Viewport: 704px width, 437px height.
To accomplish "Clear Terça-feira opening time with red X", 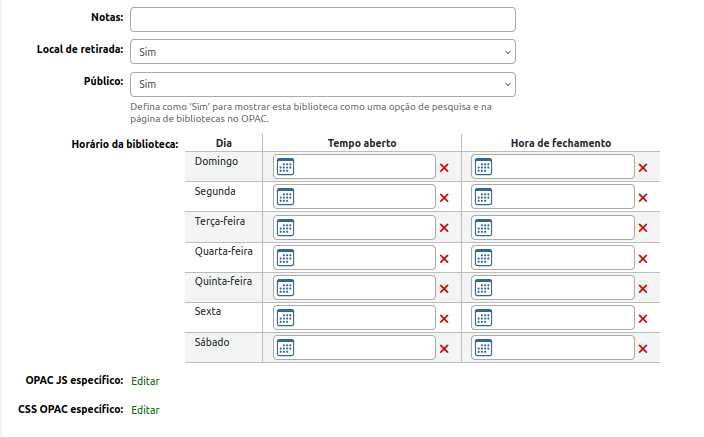I will tap(444, 228).
